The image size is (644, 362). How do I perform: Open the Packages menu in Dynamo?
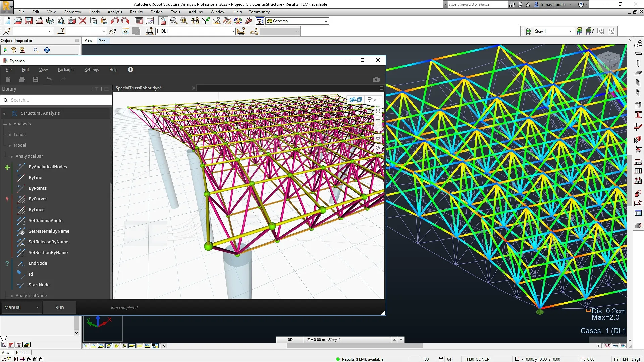pyautogui.click(x=66, y=70)
